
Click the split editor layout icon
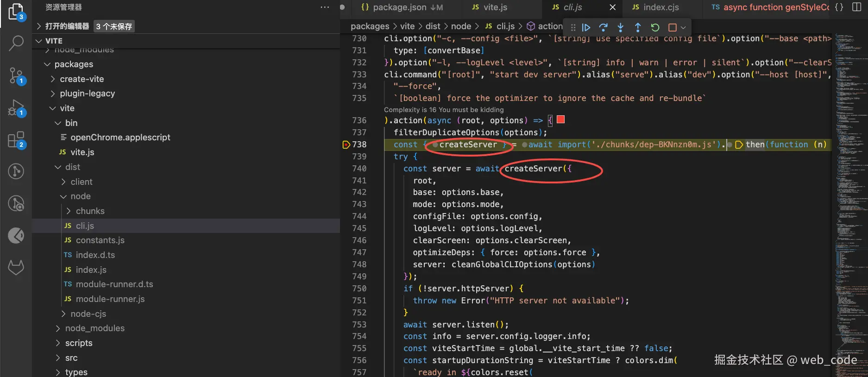point(857,7)
